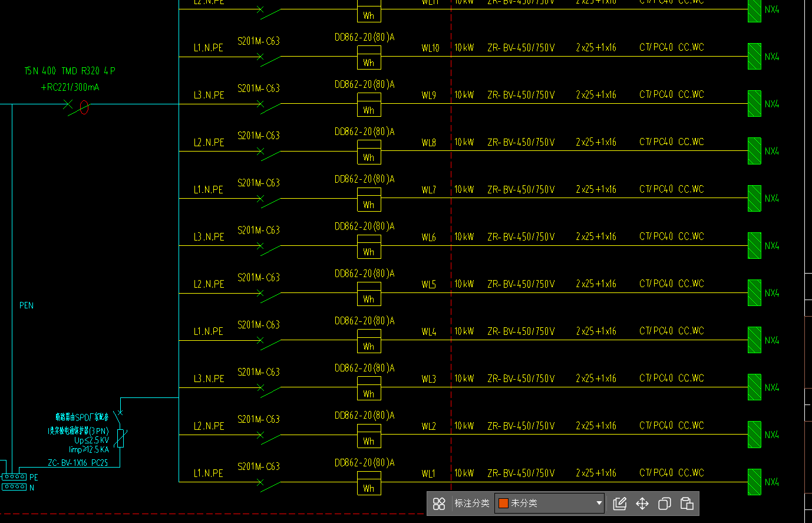The height and width of the screenshot is (523, 812).
Task: Click the green hatched NX4 block of WL5
Action: pyautogui.click(x=754, y=292)
